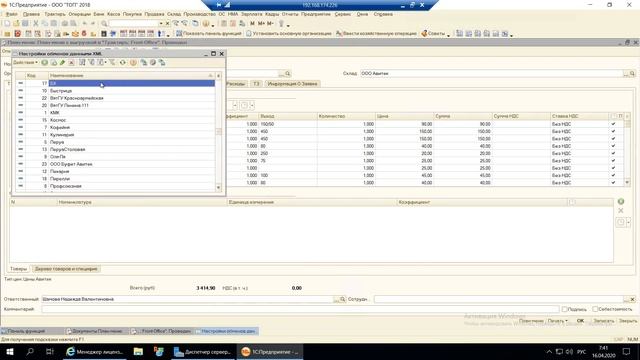Click the yellow Help icon in toolbar
Image resolution: width=640 pixels, height=360 pixels.
pos(206,24)
